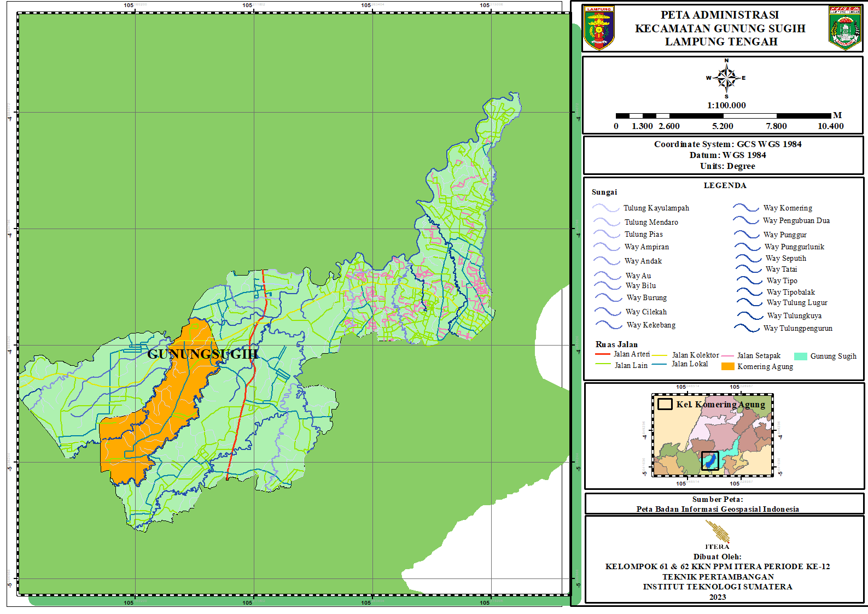Image resolution: width=868 pixels, height=614 pixels.
Task: Click the Lampung Tengah regency crest logo
Action: point(844,28)
